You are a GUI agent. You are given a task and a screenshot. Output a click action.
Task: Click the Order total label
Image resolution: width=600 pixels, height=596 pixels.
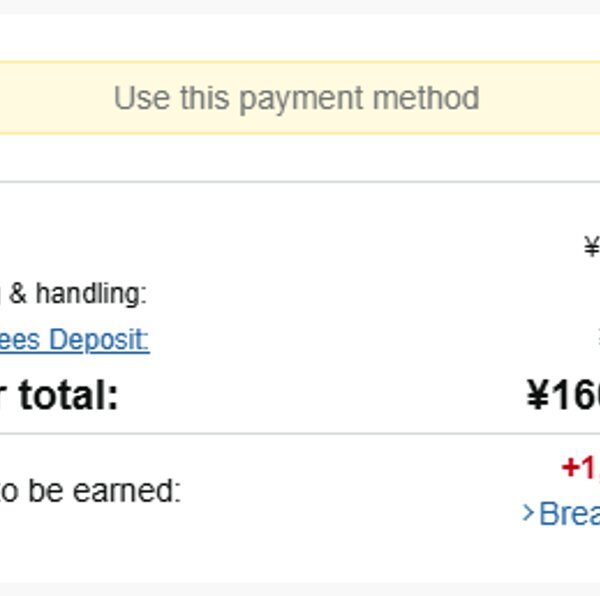(60, 396)
